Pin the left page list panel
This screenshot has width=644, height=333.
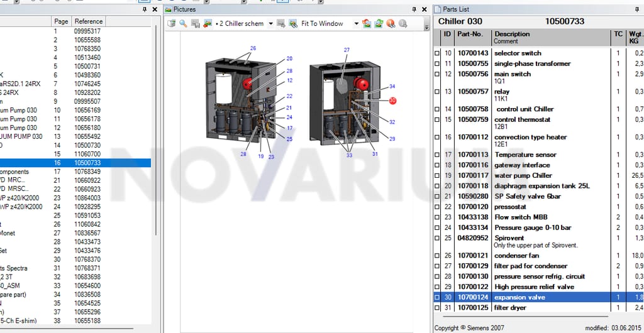(145, 9)
